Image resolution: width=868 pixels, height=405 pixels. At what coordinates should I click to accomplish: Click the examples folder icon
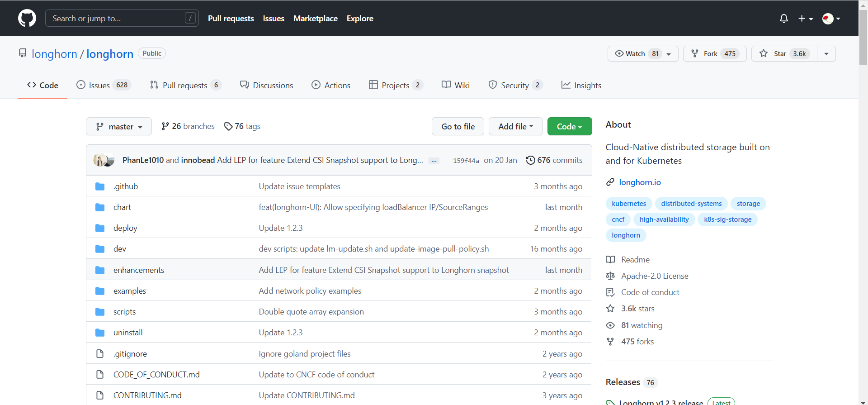[x=100, y=291]
